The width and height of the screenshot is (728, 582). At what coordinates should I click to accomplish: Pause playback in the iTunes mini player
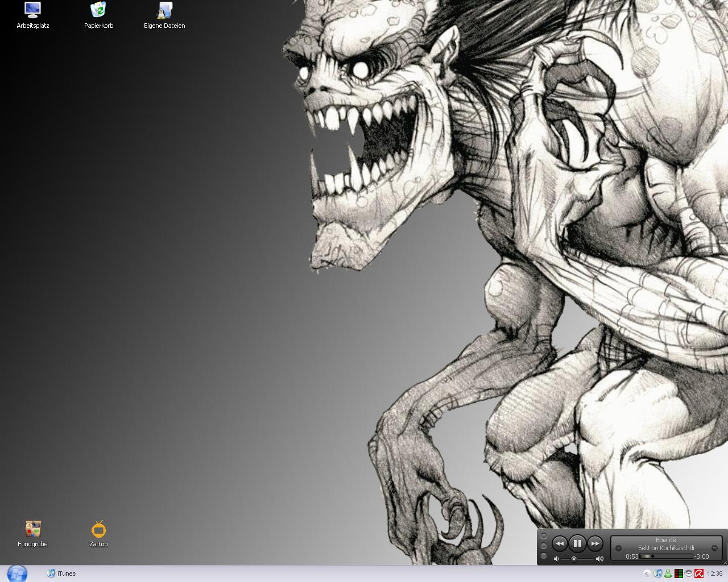click(x=577, y=543)
